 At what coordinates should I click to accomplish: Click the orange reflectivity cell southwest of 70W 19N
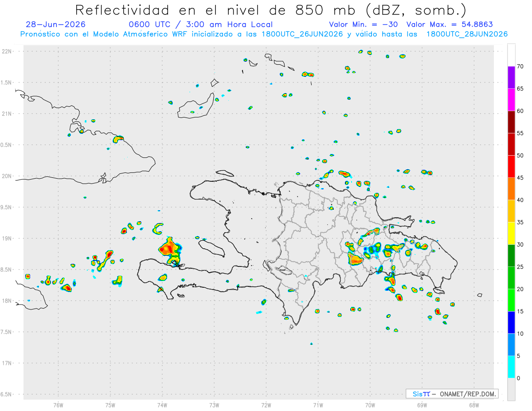355,259
